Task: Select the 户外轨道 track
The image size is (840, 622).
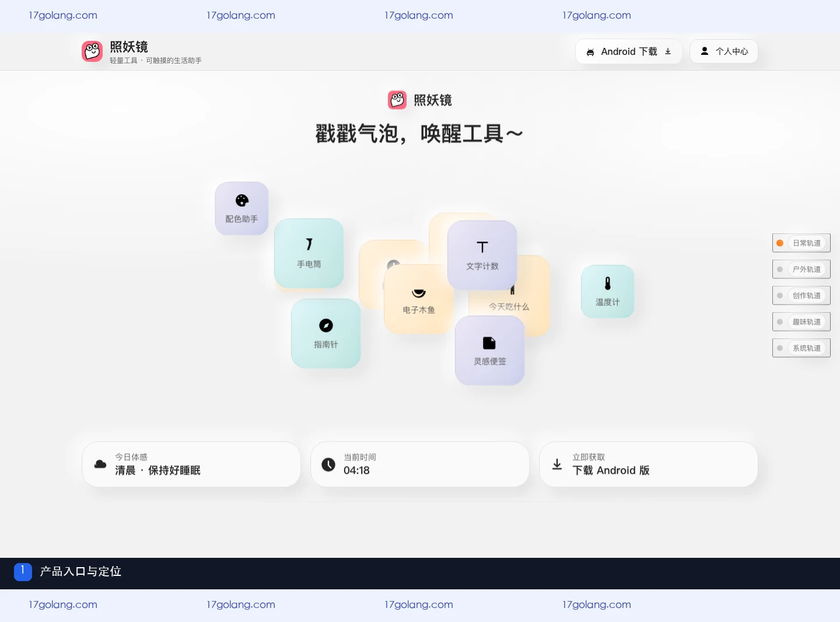Action: point(801,270)
